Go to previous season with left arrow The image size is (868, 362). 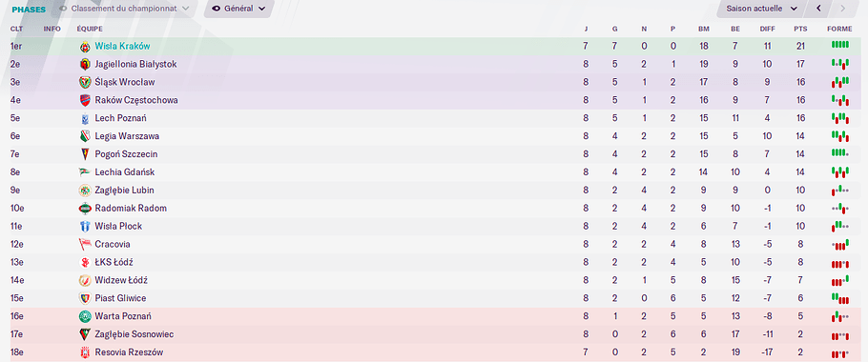(x=818, y=9)
